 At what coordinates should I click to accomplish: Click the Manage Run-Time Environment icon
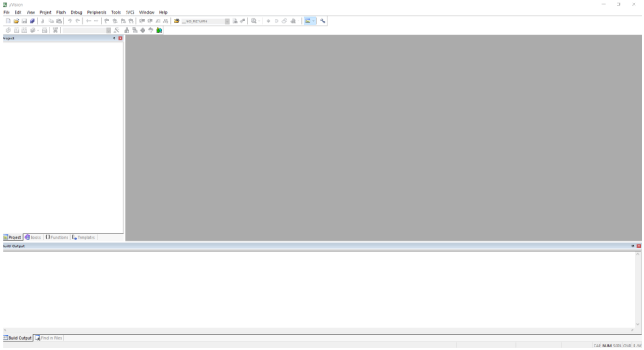click(x=143, y=30)
